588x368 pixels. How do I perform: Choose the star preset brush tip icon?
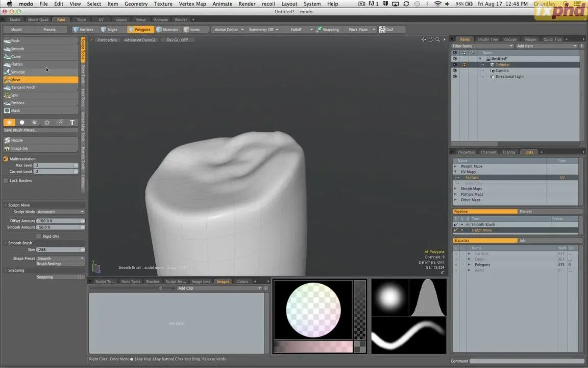coord(47,123)
